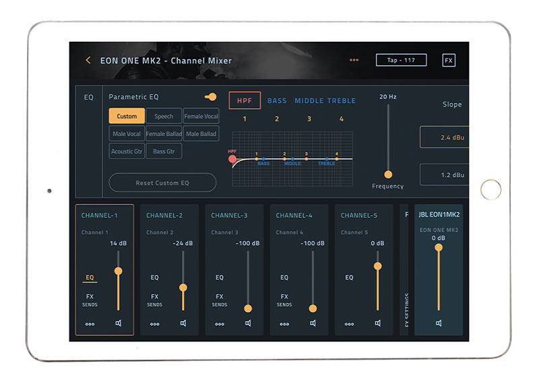Open EQ for Channel-1
The height and width of the screenshot is (392, 539).
(x=90, y=277)
